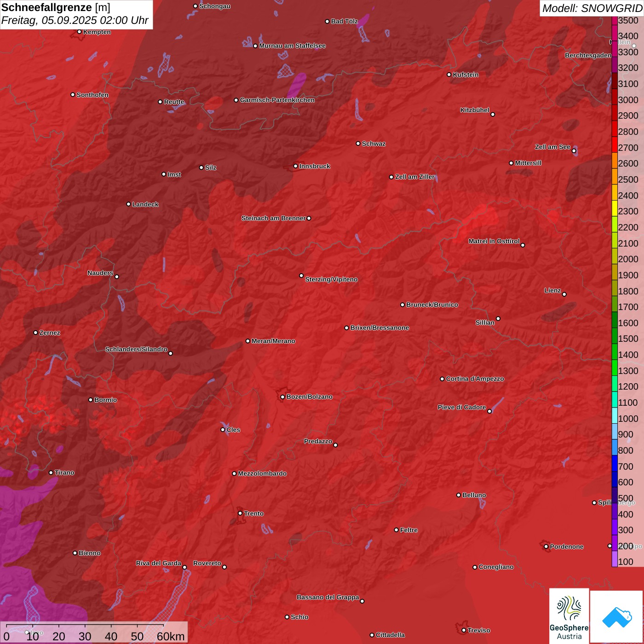Screen dimensions: 644x644
Task: Click the GeoSphere Austria logo
Action: 569,616
